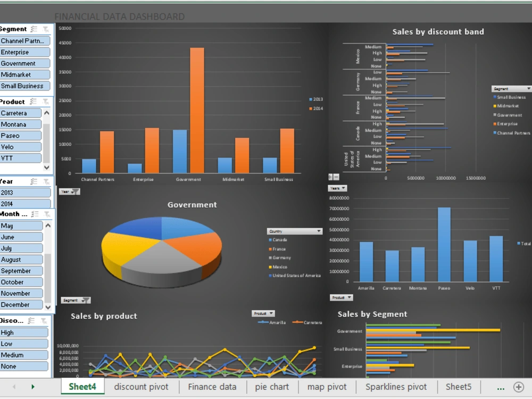The image size is (532, 399).
Task: Click the 2014 legend entry color marker
Action: [x=311, y=109]
